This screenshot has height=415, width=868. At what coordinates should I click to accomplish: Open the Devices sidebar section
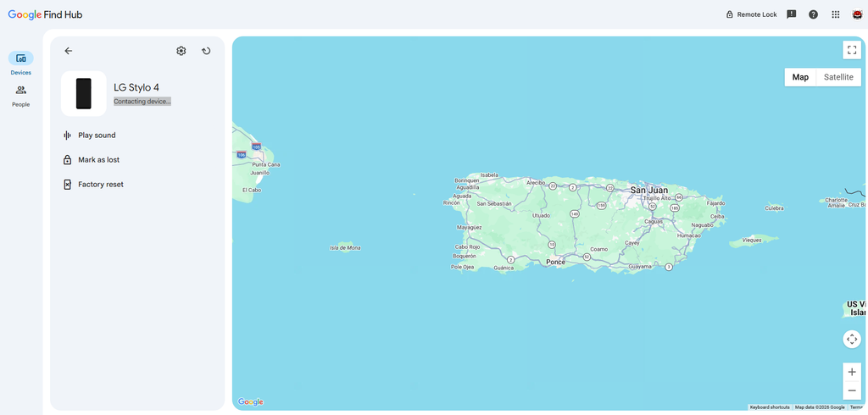click(21, 63)
